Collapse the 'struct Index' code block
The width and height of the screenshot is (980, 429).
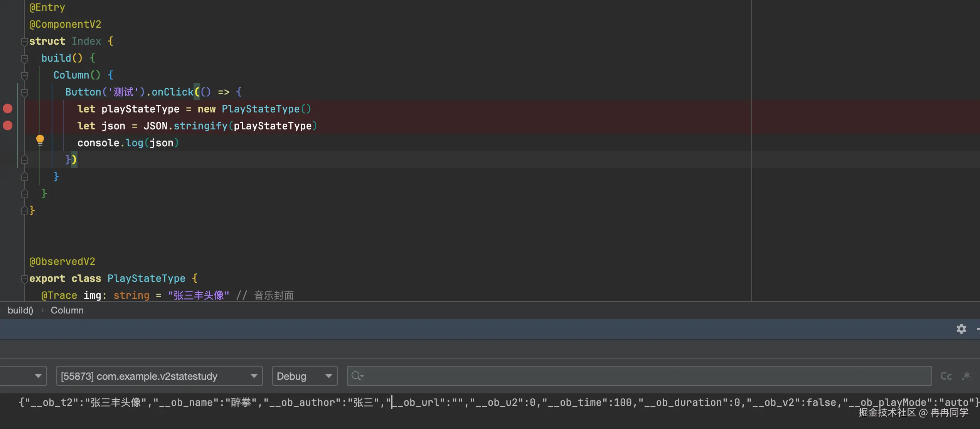pyautogui.click(x=25, y=41)
